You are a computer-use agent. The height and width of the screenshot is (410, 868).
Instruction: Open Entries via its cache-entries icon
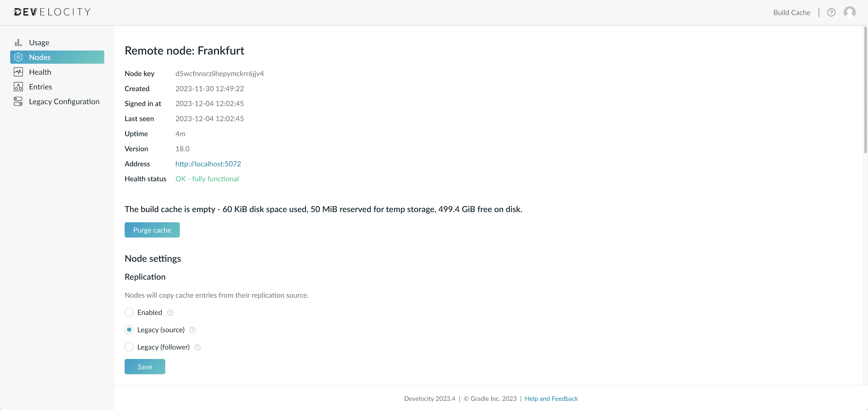point(18,86)
